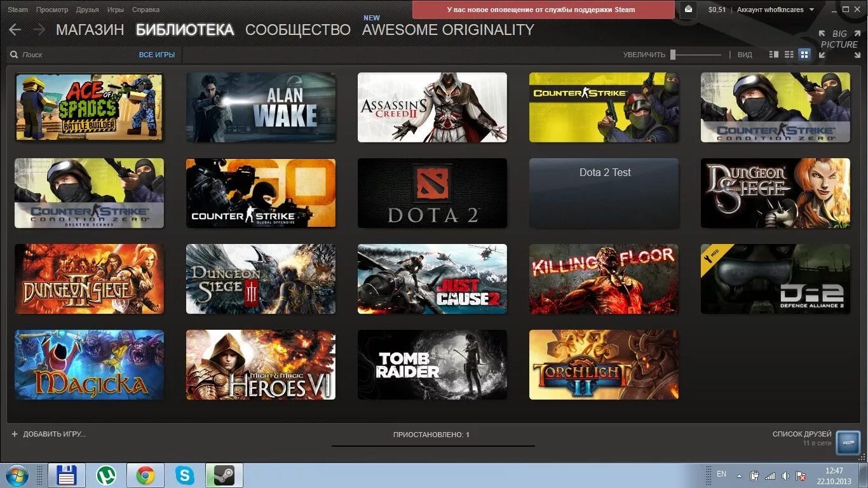Open the Windows Start menu
Viewport: 868px width, 488px height.
(17, 475)
